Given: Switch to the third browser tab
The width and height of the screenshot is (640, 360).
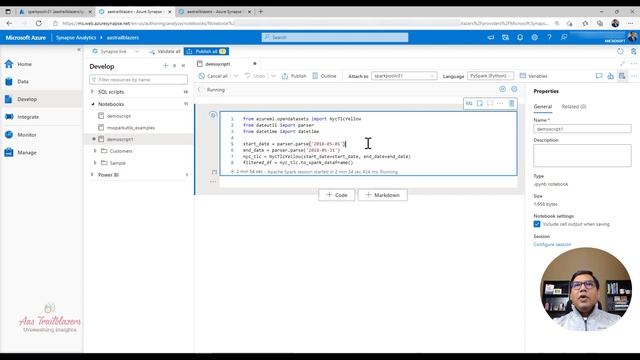Looking at the screenshot, I should click(x=215, y=11).
